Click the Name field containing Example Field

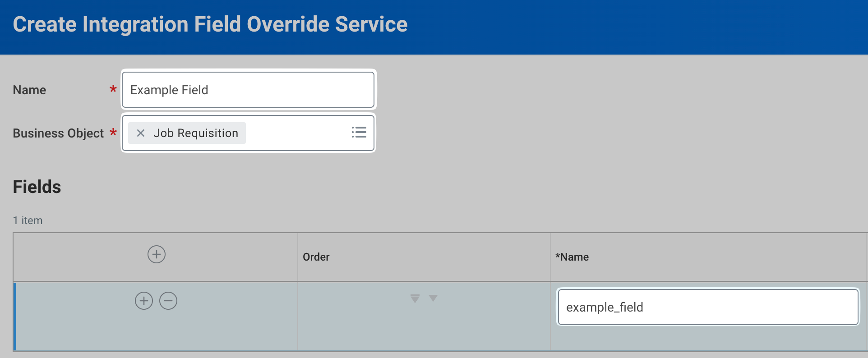click(x=248, y=90)
